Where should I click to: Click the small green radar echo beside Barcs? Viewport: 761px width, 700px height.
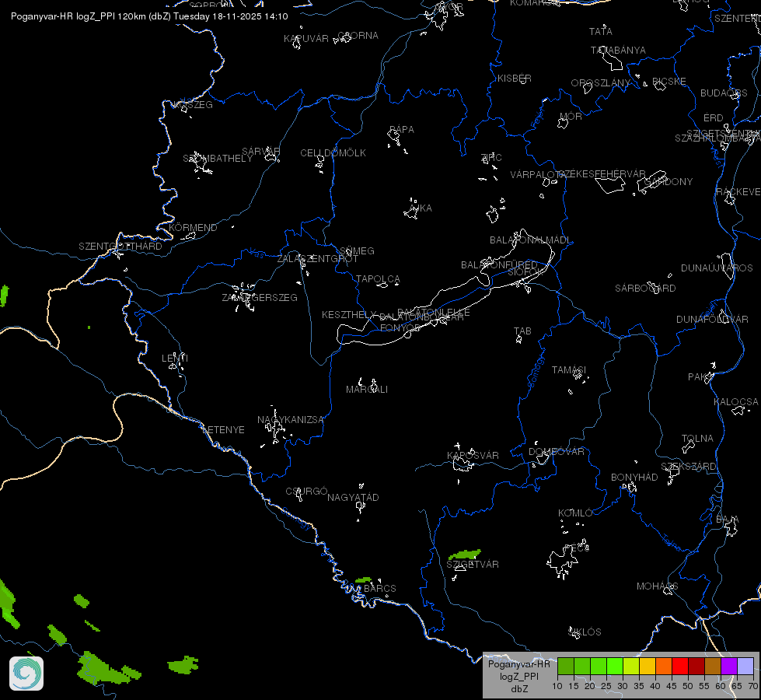point(363,580)
